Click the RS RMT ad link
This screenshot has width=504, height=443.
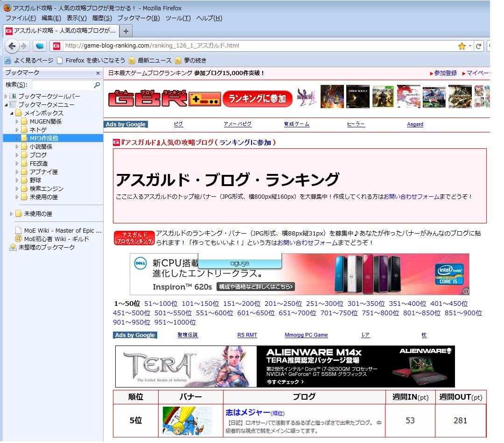click(247, 335)
